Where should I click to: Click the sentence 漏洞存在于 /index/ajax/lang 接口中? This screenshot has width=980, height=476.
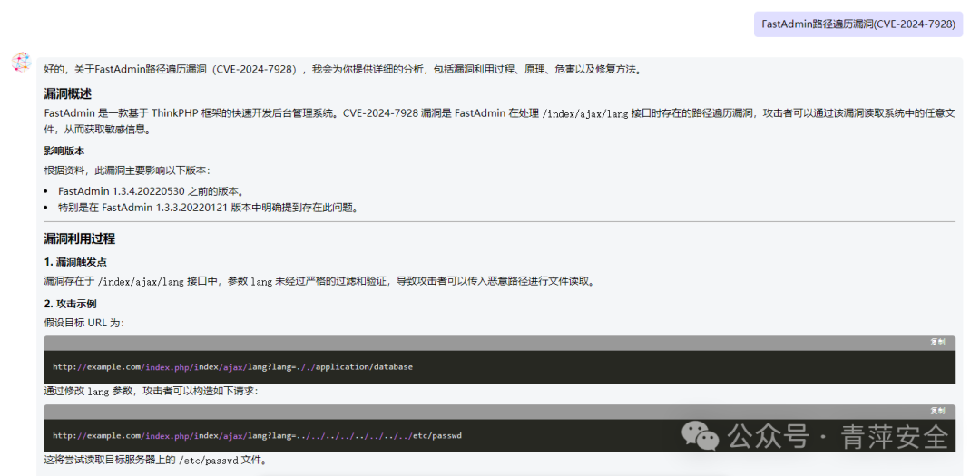pos(318,281)
